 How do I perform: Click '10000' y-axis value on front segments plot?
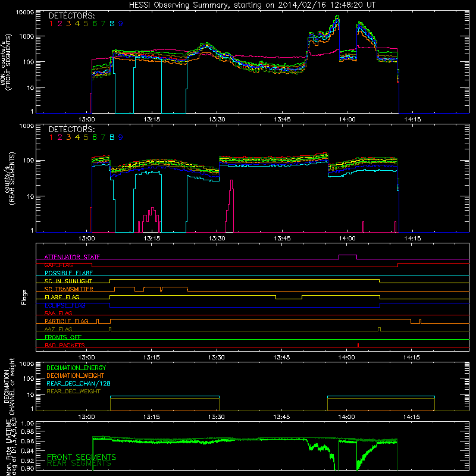tap(25, 12)
